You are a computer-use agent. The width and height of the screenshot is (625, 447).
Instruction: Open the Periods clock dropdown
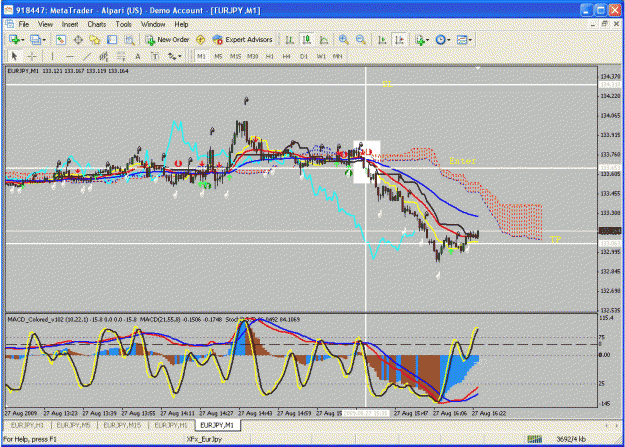tap(442, 39)
